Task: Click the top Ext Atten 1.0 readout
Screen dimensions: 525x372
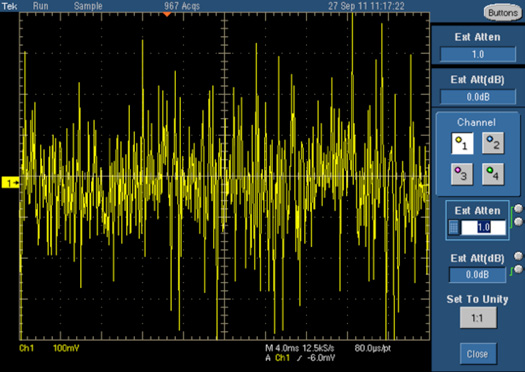Action: 478,54
